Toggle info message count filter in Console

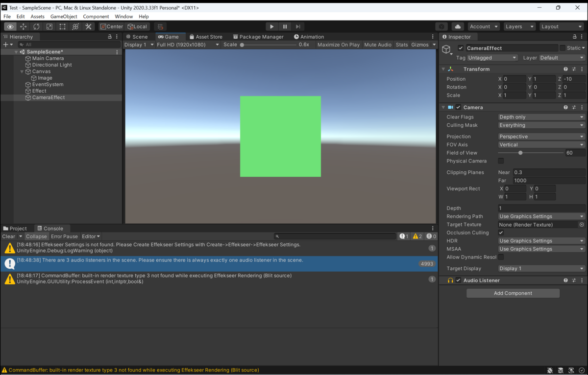click(x=404, y=236)
